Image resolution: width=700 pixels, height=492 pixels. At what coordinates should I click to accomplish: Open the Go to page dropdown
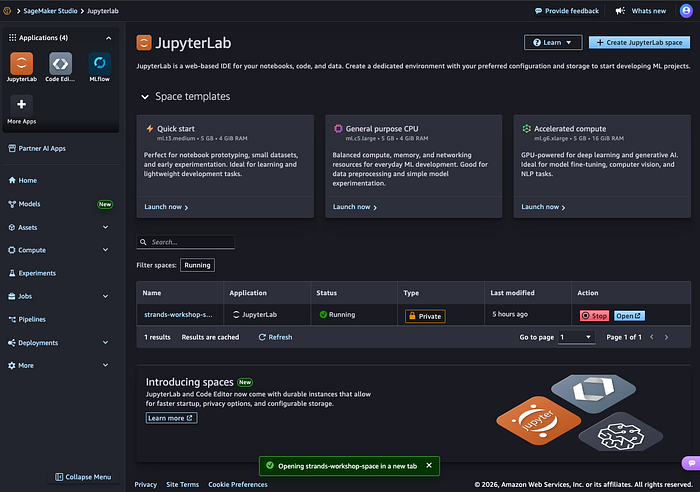point(576,337)
